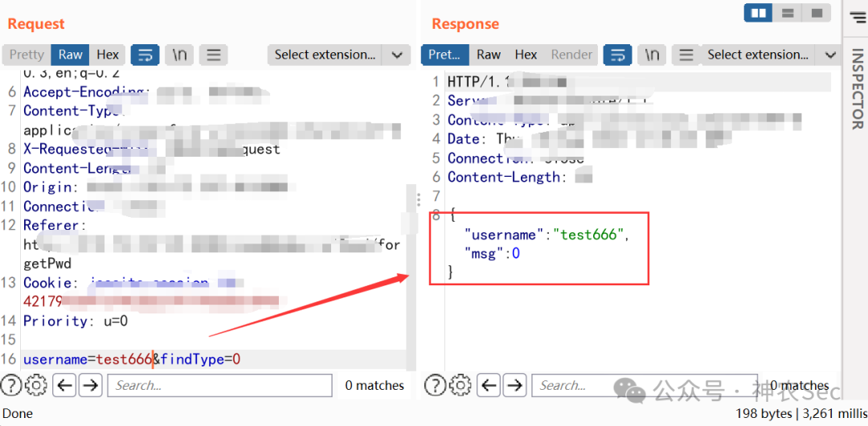This screenshot has height=426, width=868.
Task: Choose top-bottom stacked layout view
Action: (x=788, y=13)
